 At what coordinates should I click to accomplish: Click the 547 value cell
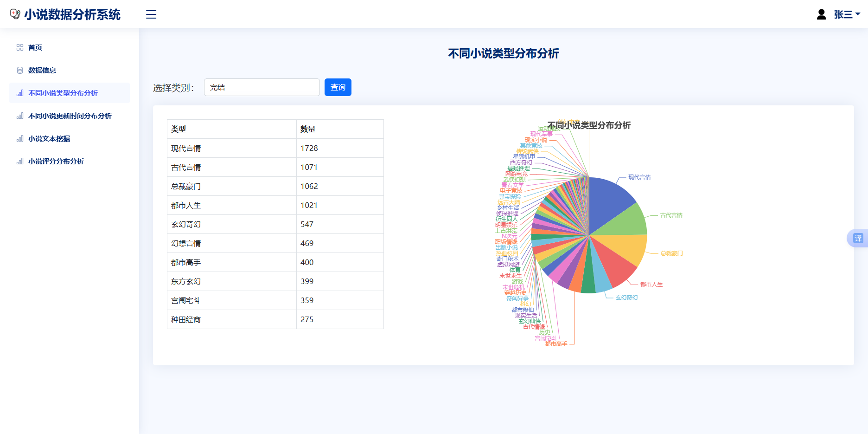coord(340,224)
